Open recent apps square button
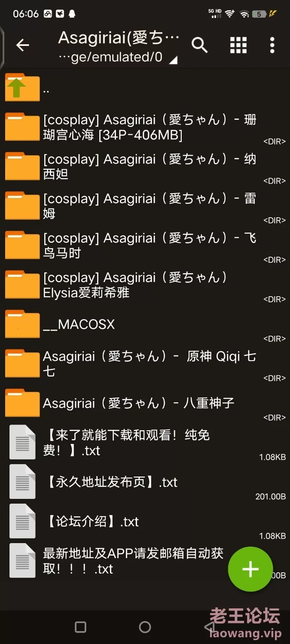This screenshot has height=644, width=290. coord(80,627)
